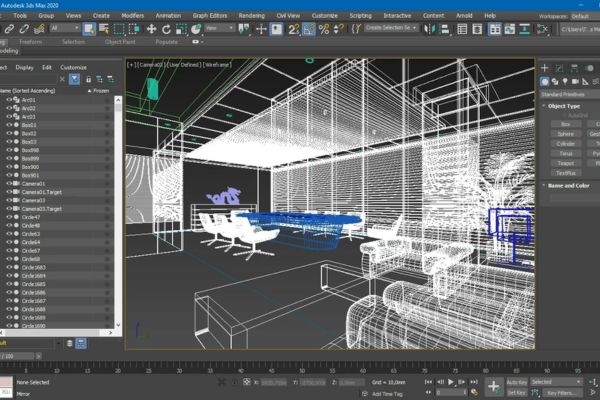The image size is (600, 400).
Task: Click the Bind to Space Warp icon
Action: 39,29
